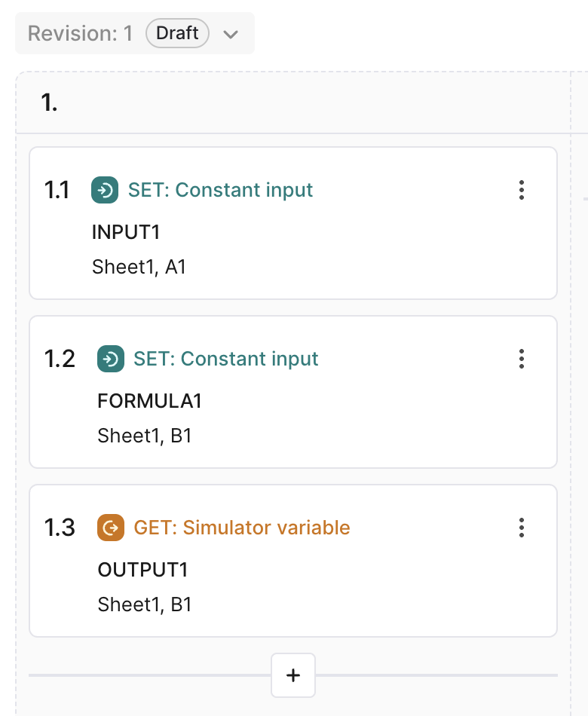Open step 1.2 "SET: Constant input" title

pos(226,359)
